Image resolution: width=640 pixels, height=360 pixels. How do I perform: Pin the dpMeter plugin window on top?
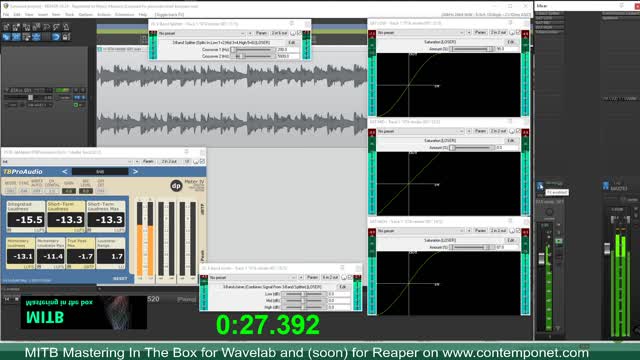click(x=187, y=152)
